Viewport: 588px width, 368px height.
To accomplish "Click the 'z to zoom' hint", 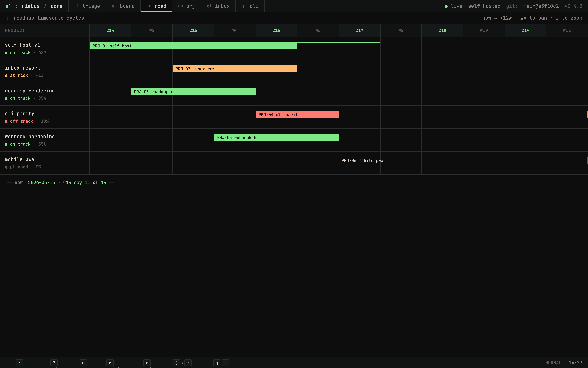I will (x=569, y=18).
